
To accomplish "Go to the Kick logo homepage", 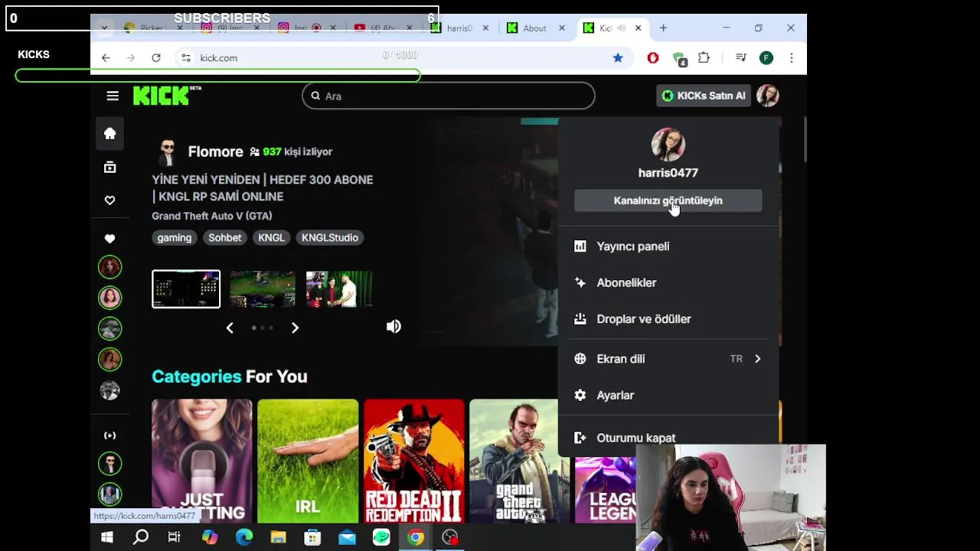I will (x=167, y=95).
